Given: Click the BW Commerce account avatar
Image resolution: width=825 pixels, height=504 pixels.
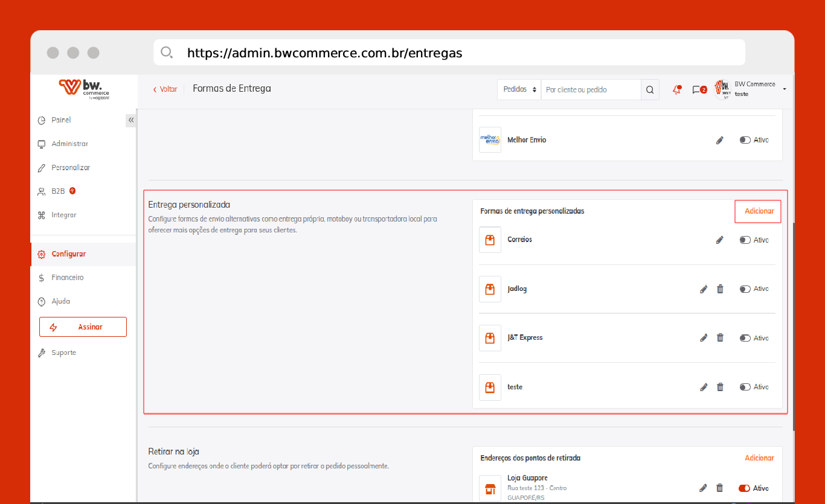Looking at the screenshot, I should tap(722, 89).
